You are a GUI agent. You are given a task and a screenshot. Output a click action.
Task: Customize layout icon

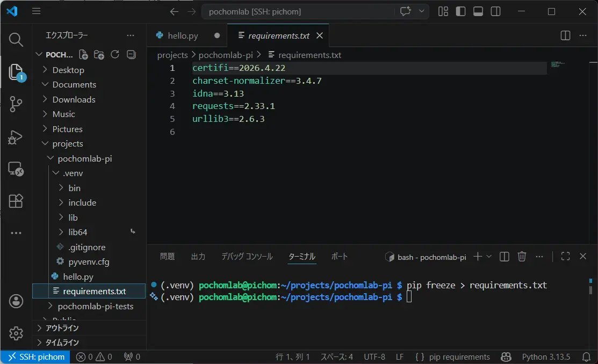tap(443, 11)
